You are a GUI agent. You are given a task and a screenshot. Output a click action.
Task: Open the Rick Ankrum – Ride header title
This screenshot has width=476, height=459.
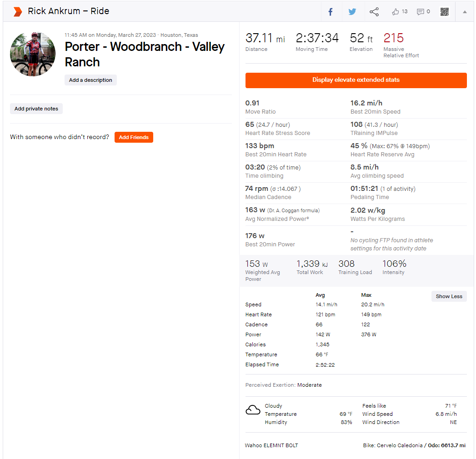[68, 11]
